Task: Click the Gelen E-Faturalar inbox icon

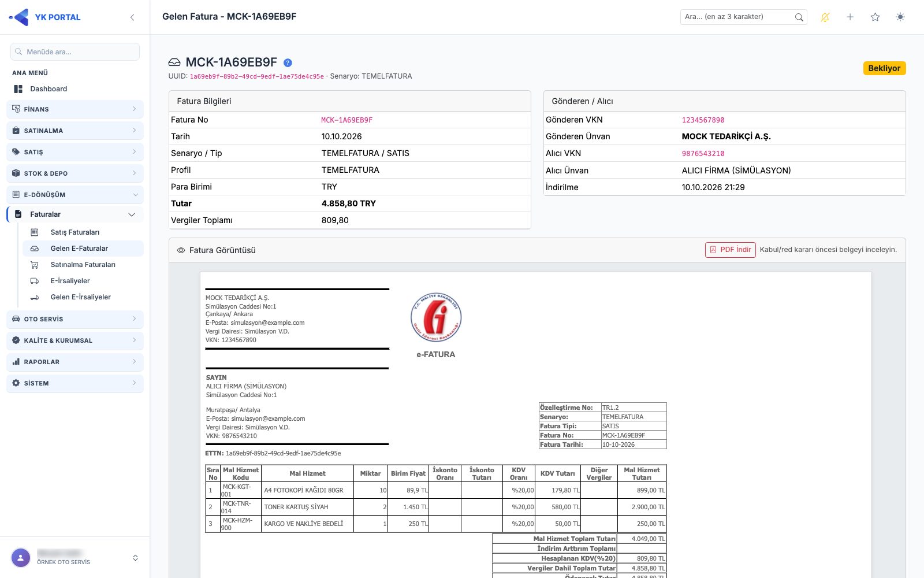Action: point(35,249)
